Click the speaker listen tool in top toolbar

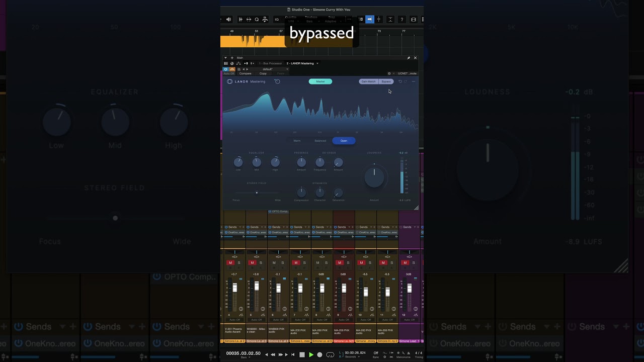pos(228,20)
